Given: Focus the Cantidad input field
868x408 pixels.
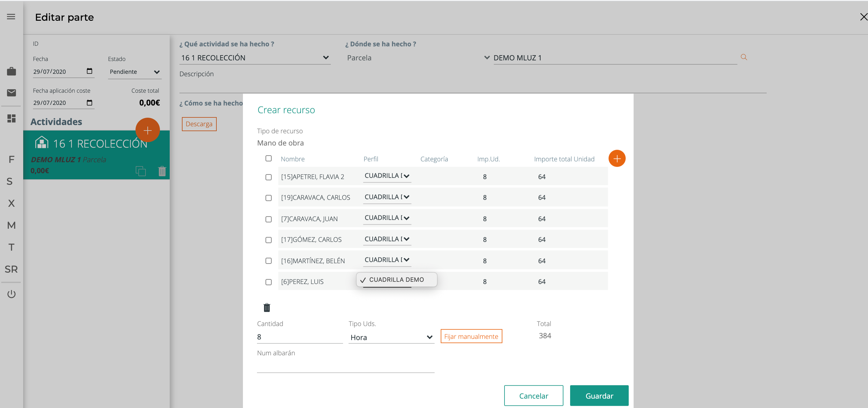Looking at the screenshot, I should (x=300, y=337).
